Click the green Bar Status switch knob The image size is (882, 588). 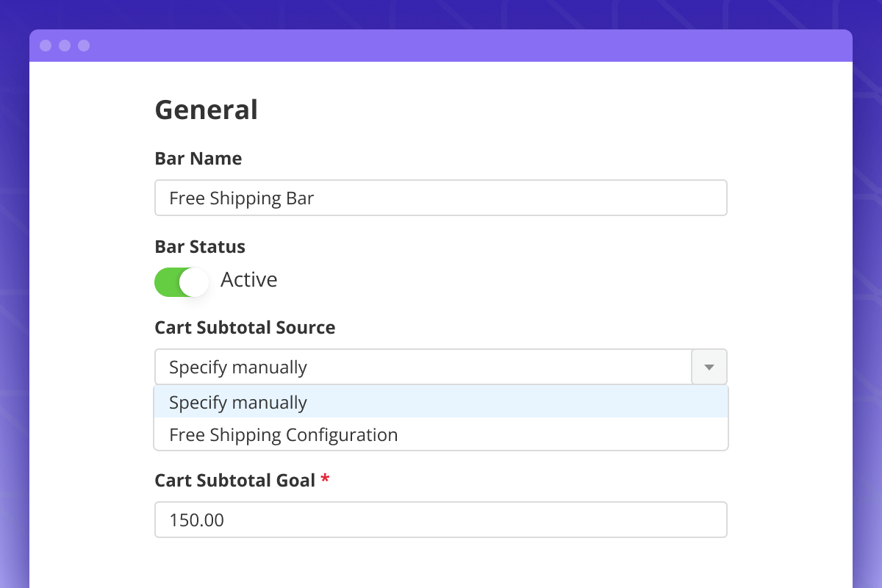[194, 281]
